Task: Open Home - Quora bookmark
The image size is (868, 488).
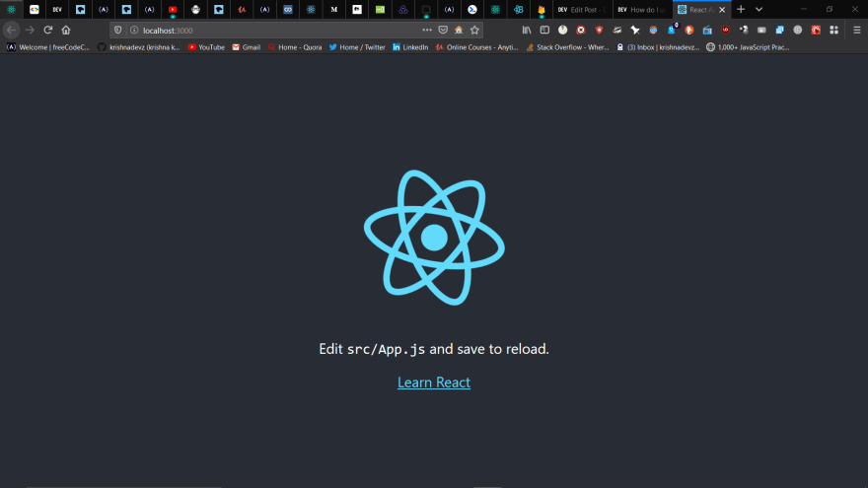Action: click(295, 47)
